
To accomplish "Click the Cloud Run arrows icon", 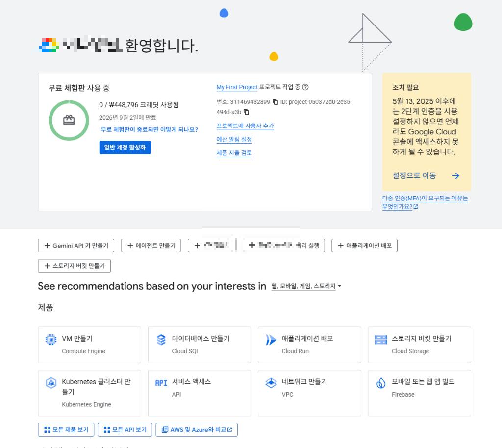I will coord(271,339).
